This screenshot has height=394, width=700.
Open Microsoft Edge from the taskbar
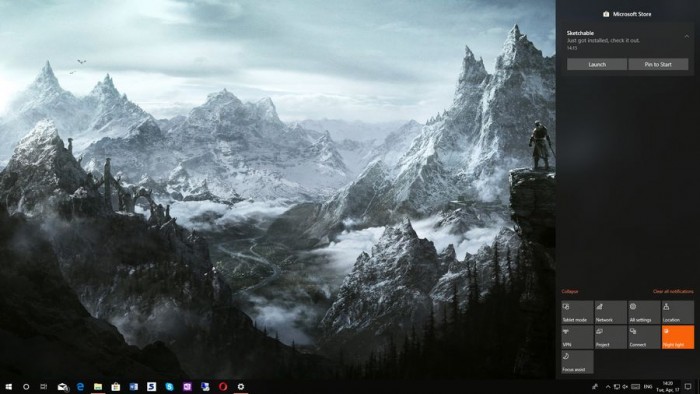80,387
